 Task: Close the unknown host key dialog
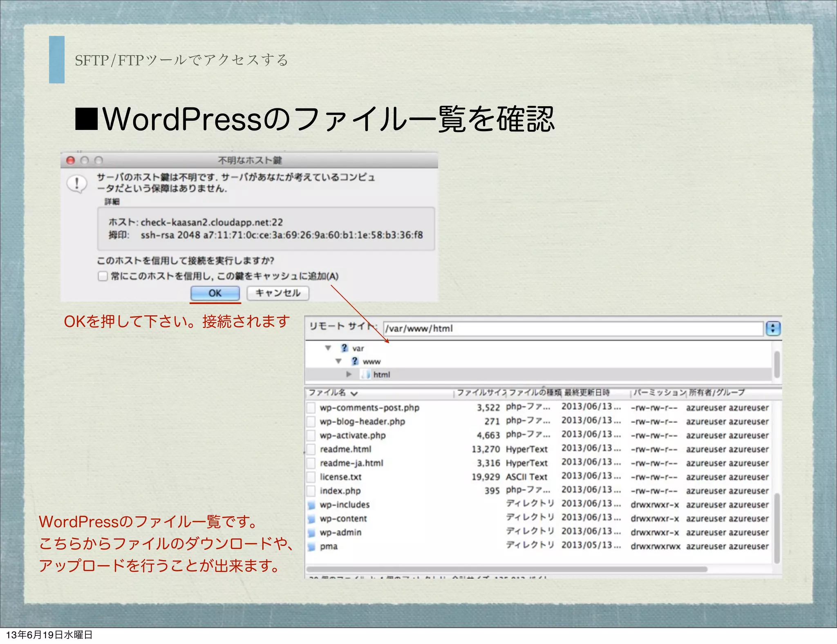click(x=71, y=160)
